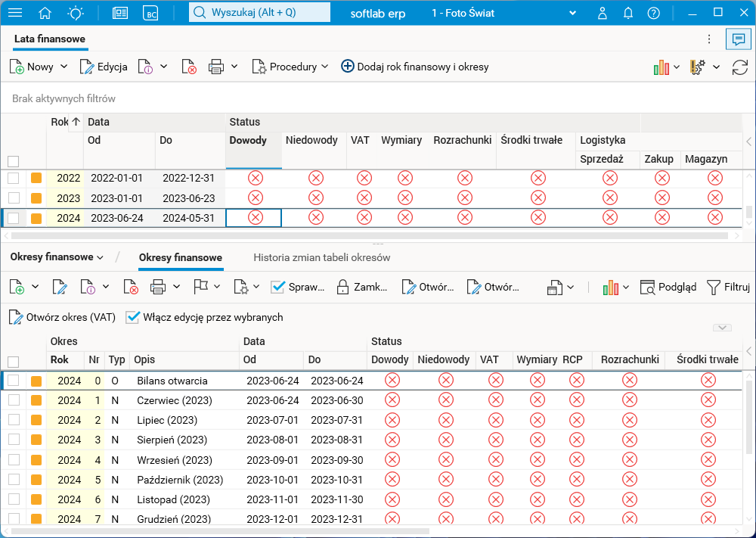Click the delete record icon in upper toolbar

(189, 67)
